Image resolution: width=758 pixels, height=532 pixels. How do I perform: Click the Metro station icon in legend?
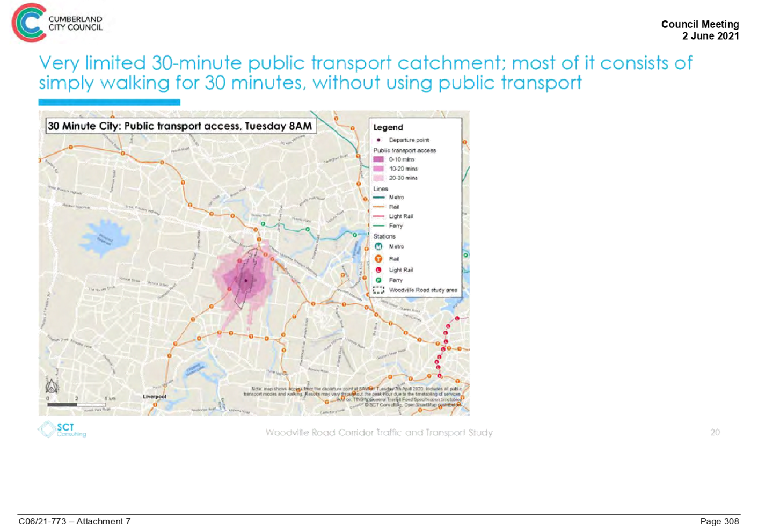tap(378, 246)
